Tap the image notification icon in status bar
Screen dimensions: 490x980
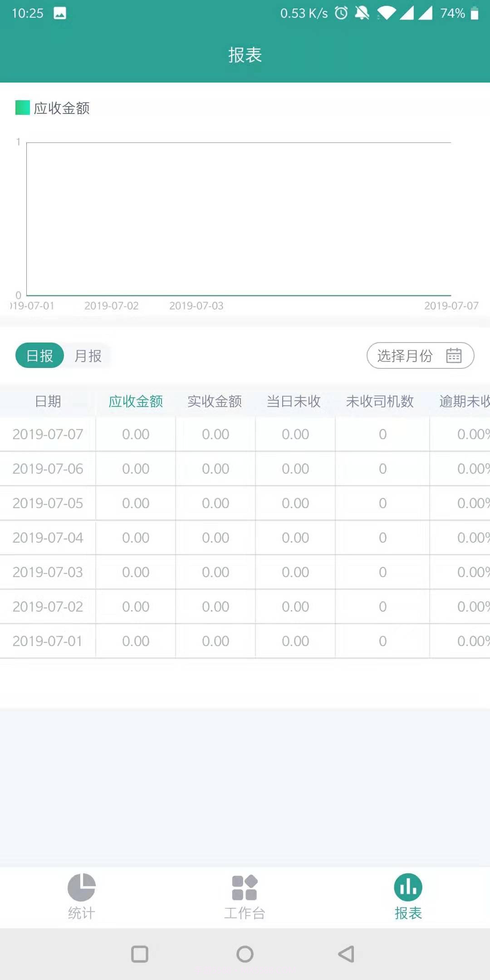coord(60,13)
